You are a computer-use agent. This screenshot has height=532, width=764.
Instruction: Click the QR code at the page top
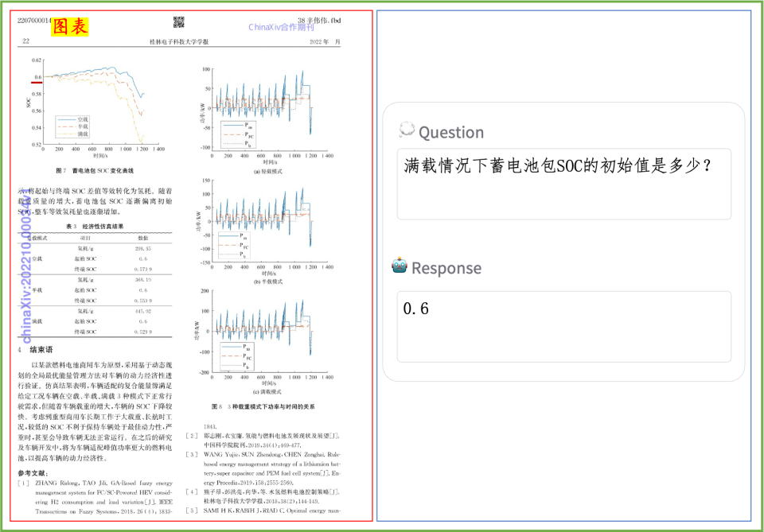[179, 22]
